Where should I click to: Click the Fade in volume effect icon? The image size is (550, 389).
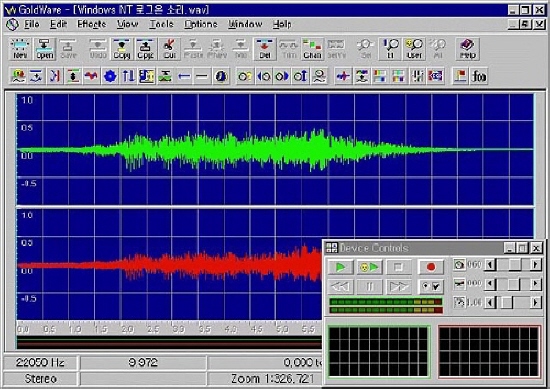pos(263,76)
